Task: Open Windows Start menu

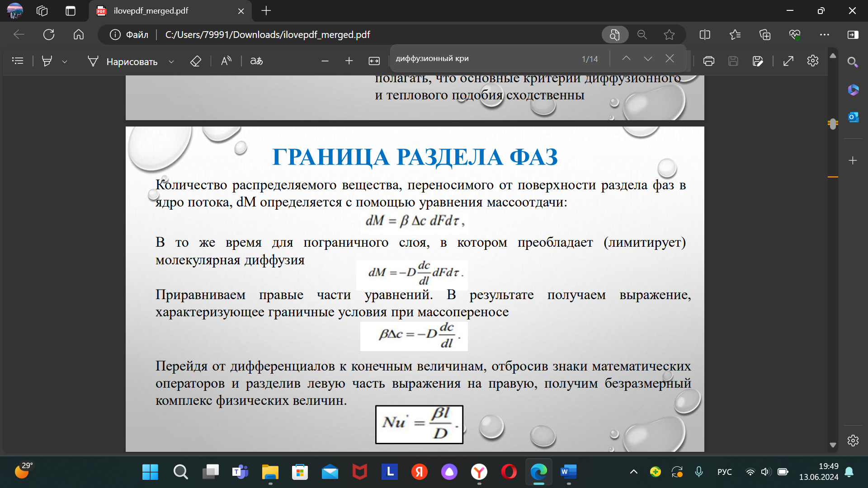Action: (x=150, y=472)
